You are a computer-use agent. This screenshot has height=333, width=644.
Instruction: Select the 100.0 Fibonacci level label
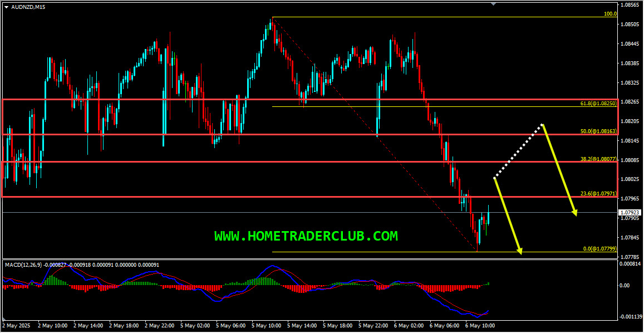610,14
